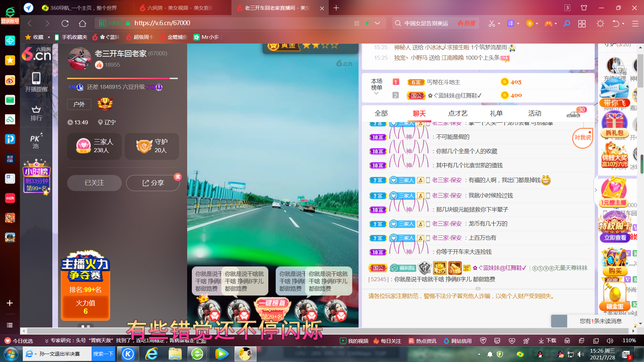Viewport: 644px width, 362px height.
Task: Switch to the 点才艺 tab
Action: point(458,113)
